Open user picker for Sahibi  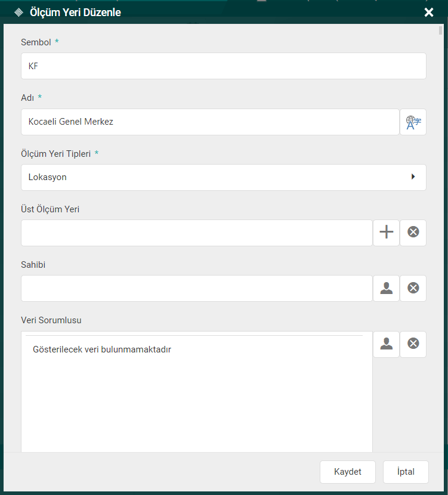click(x=386, y=288)
